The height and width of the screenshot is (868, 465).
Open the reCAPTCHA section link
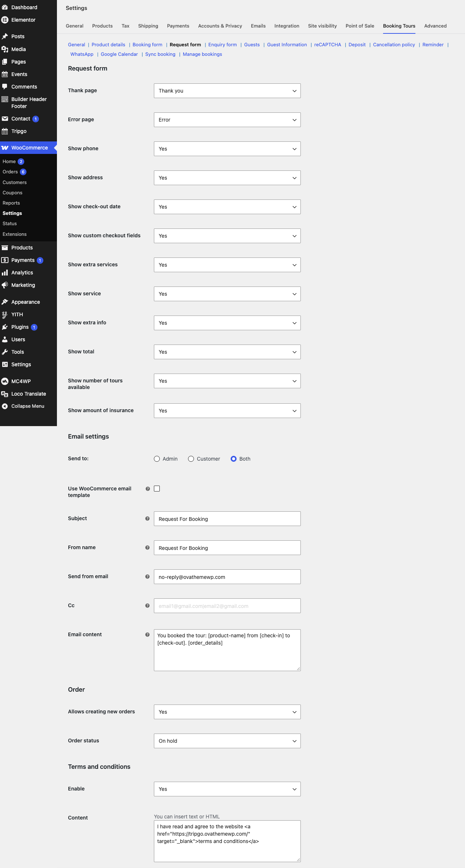pos(328,45)
